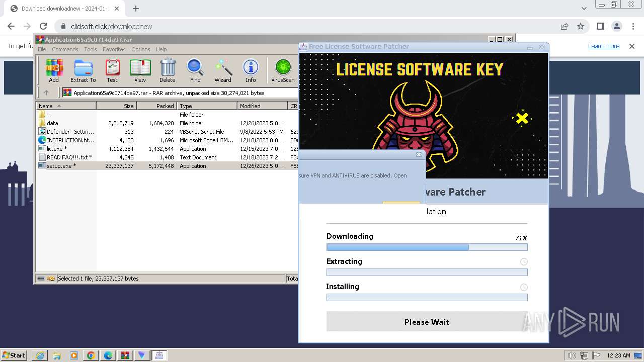The image size is (644, 362).
Task: Open the Find magnifier tool
Action: [x=195, y=70]
